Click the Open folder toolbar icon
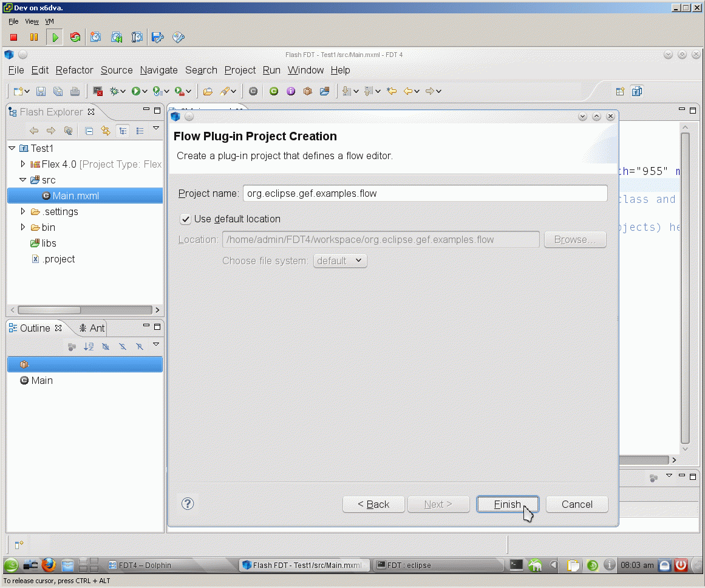Viewport: 705px width, 588px height. pyautogui.click(x=208, y=91)
